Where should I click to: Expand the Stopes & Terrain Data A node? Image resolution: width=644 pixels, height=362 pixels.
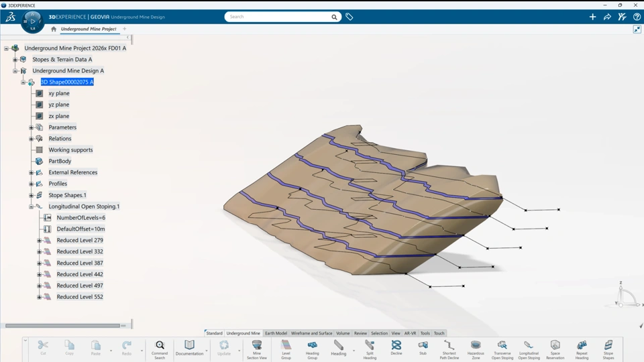15,60
